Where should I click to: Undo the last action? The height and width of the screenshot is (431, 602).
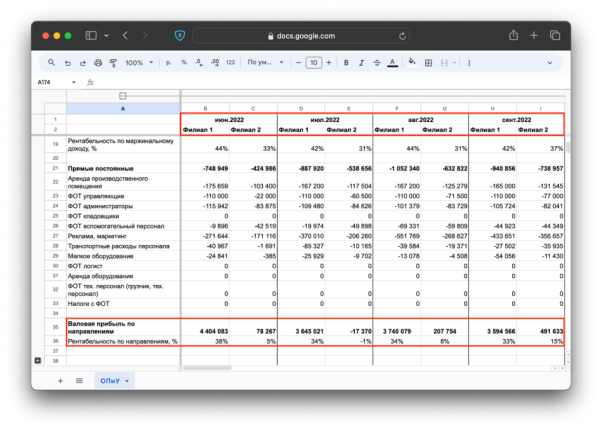68,63
